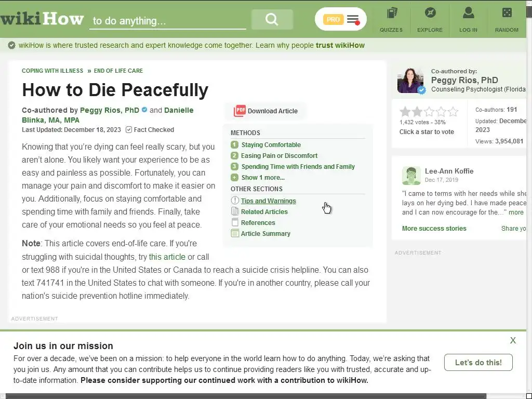Viewport: 532px width, 399px height.
Task: Click the wikiHow logo
Action: click(x=42, y=19)
